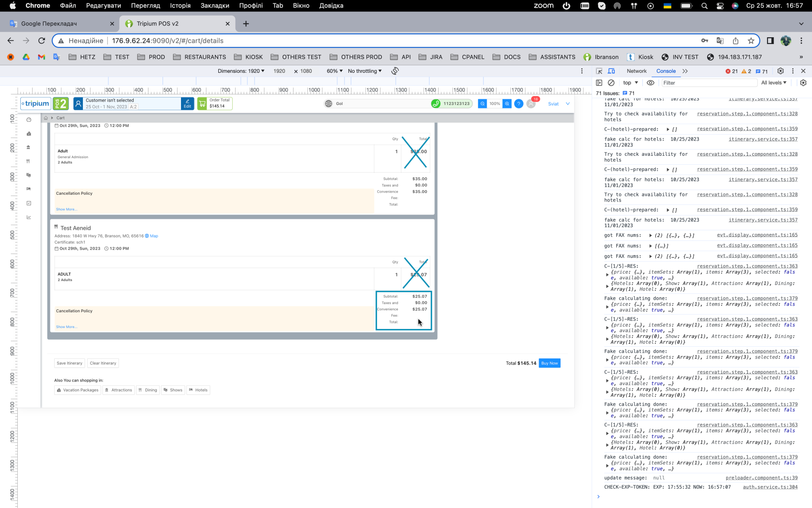
Task: Open the Закладки menu in the menu bar
Action: coord(215,6)
